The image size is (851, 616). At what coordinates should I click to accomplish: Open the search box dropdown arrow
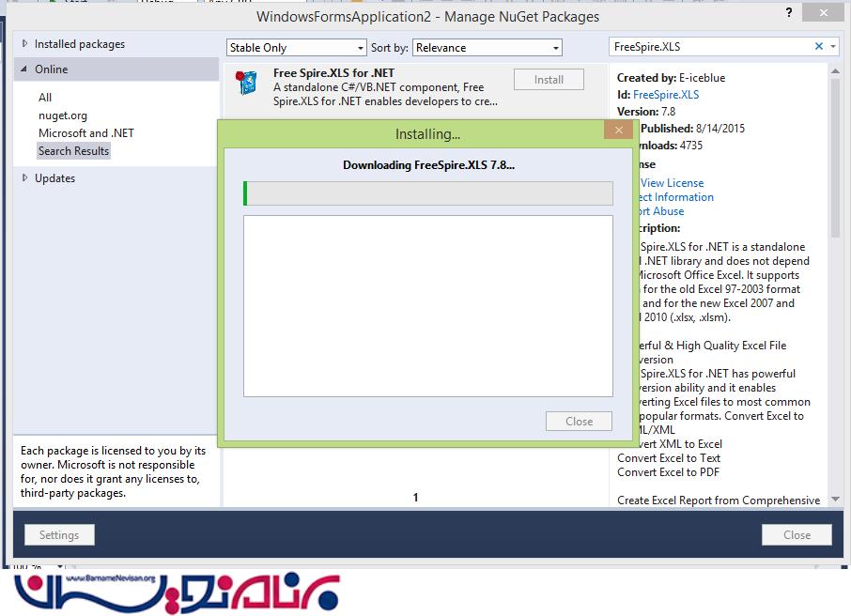(x=833, y=47)
